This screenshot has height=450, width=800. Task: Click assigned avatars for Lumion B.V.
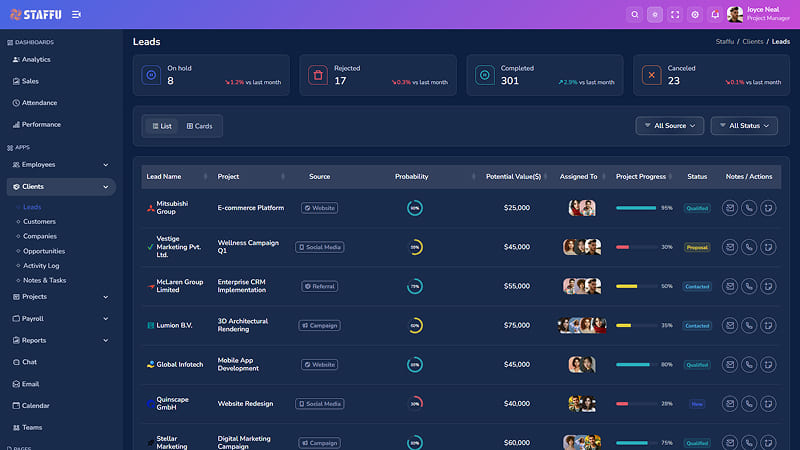582,325
